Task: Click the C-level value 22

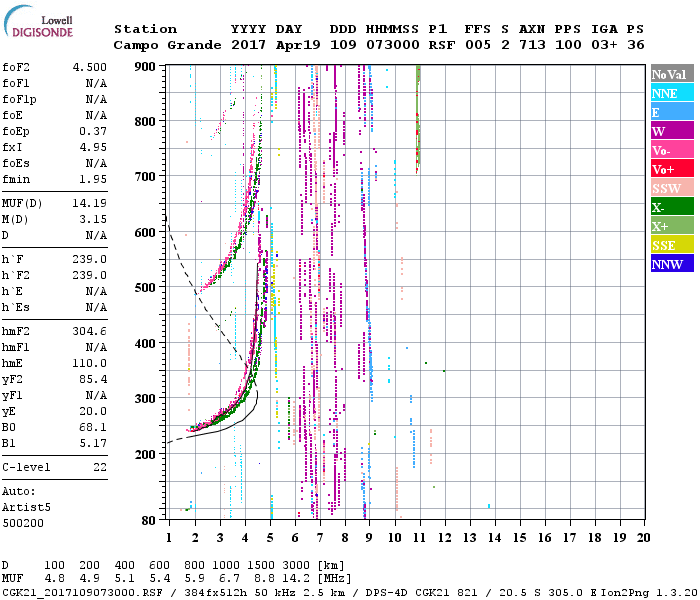Action: (x=100, y=467)
